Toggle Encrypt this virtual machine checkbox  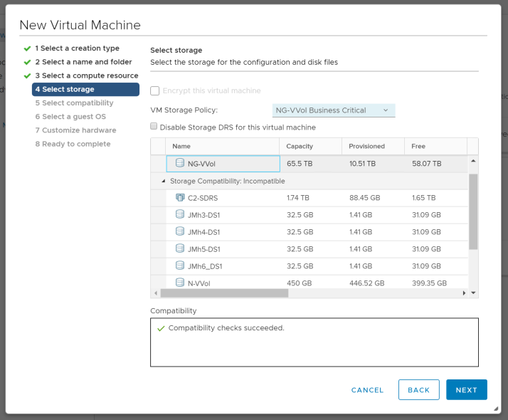[155, 91]
